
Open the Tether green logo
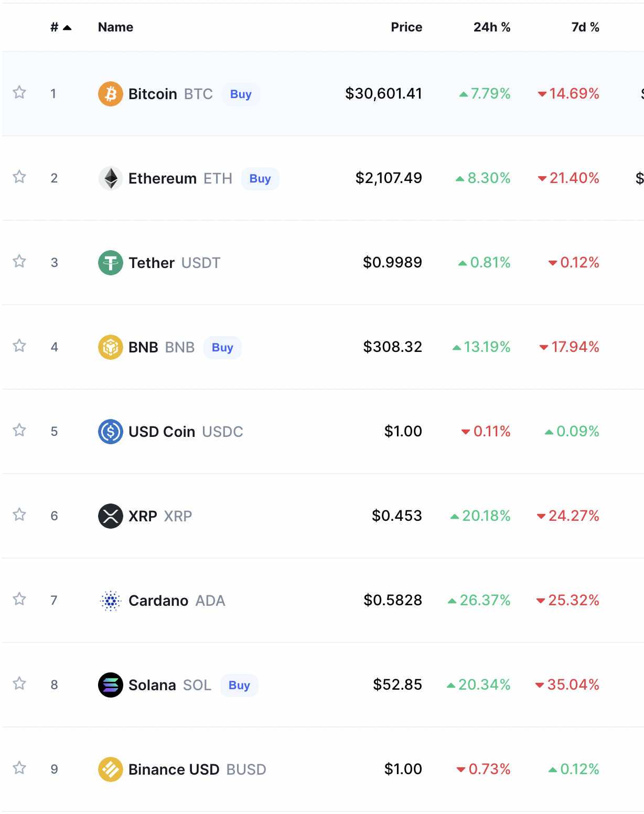(x=111, y=263)
